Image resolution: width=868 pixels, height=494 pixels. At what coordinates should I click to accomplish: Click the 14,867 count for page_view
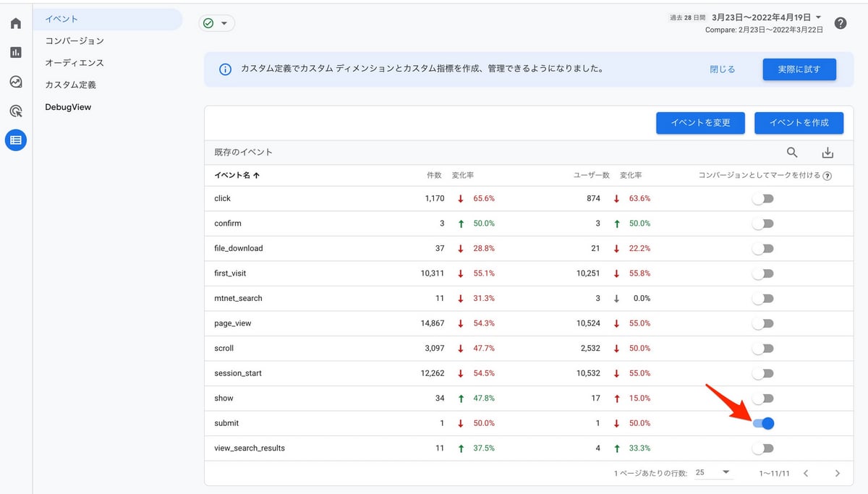pyautogui.click(x=432, y=323)
